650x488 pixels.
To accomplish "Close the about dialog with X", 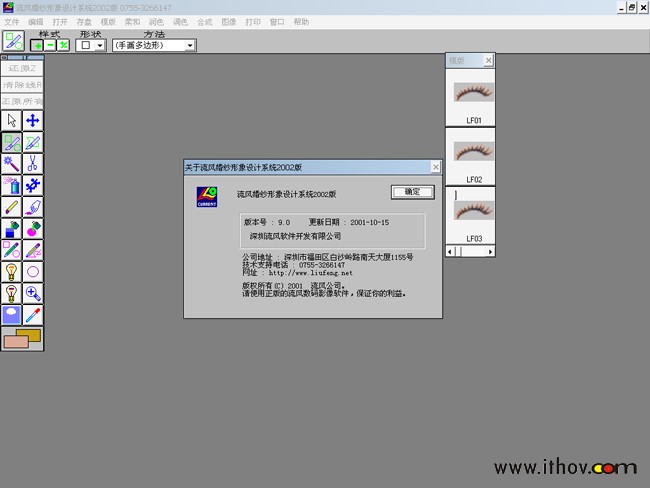I will pos(436,167).
